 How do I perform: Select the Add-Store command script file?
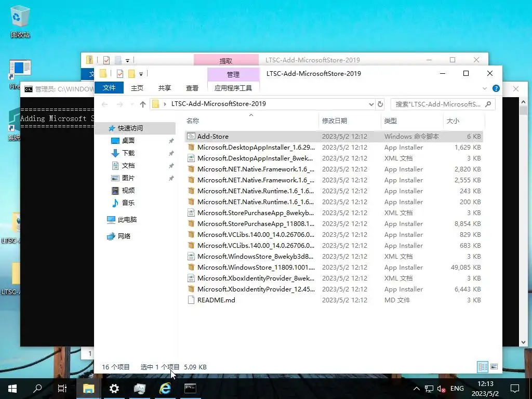click(x=334, y=137)
